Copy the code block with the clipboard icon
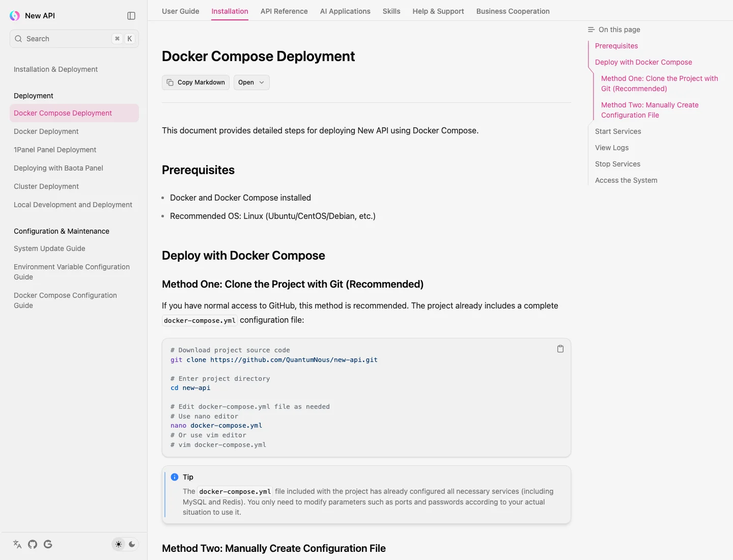The width and height of the screenshot is (733, 560). click(560, 349)
